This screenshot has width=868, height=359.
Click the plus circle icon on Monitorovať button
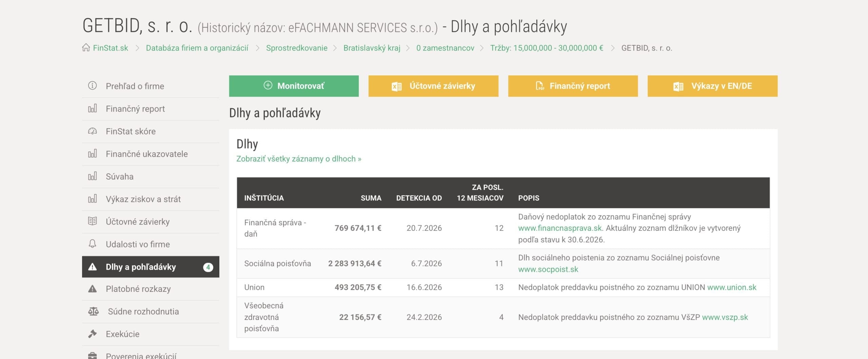point(268,86)
